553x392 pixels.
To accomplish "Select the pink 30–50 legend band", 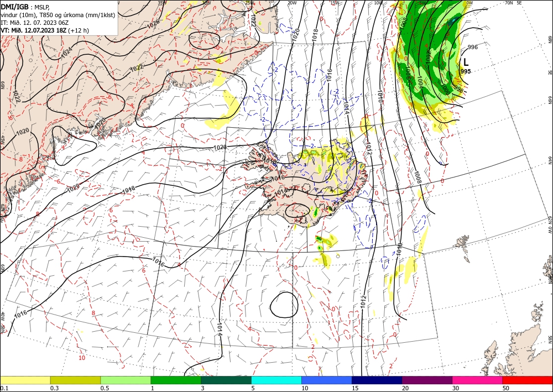I will [478, 380].
